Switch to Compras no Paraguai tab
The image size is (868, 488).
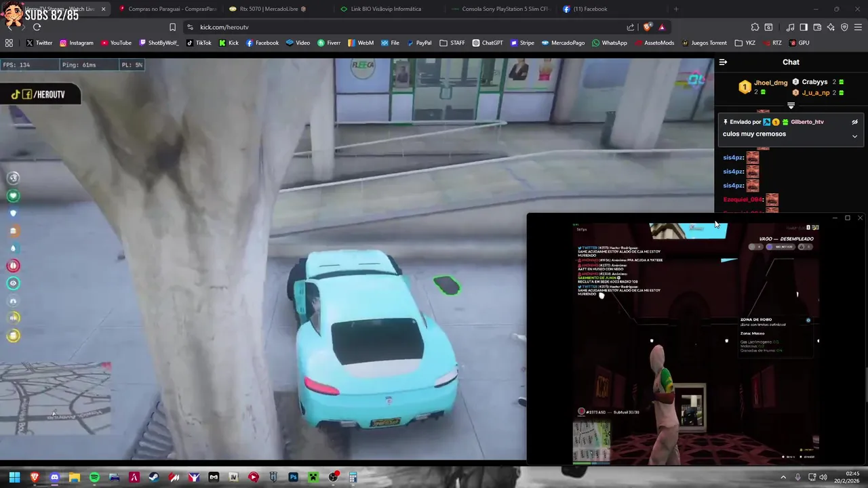coord(167,9)
